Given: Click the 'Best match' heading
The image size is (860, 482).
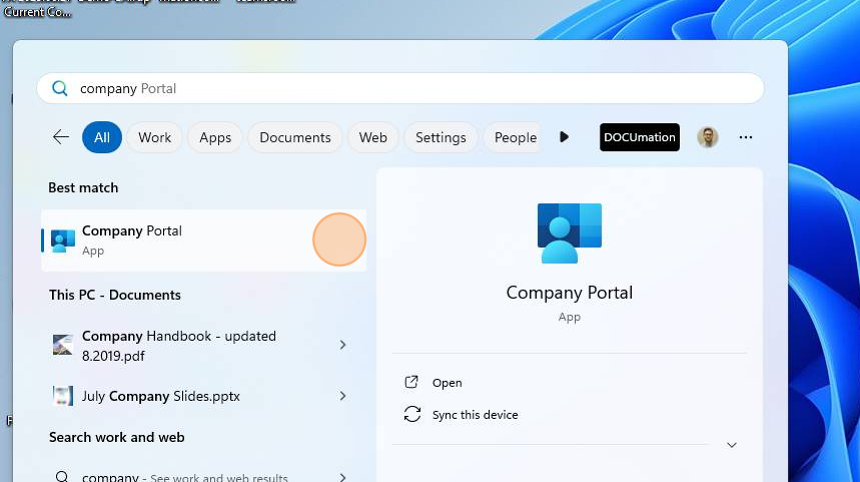Looking at the screenshot, I should 83,188.
